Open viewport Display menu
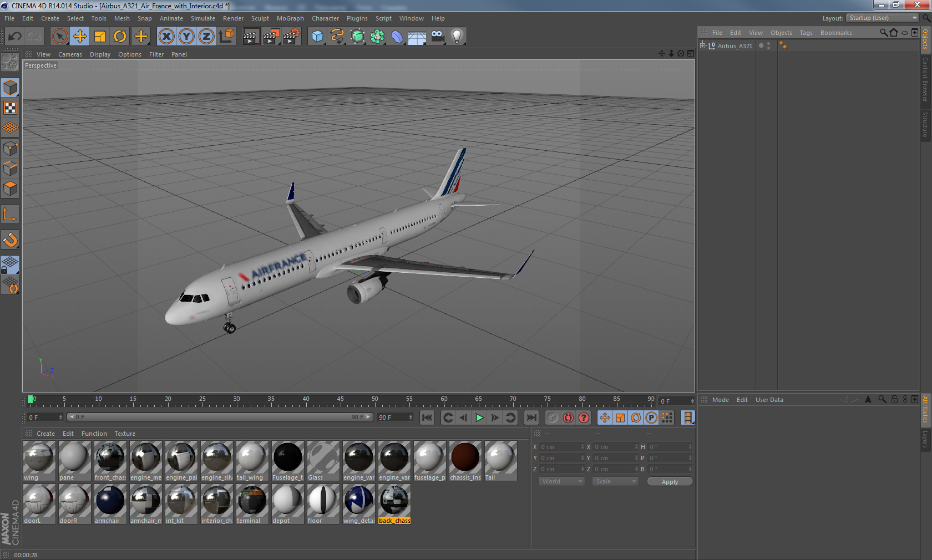932x560 pixels. [x=100, y=54]
